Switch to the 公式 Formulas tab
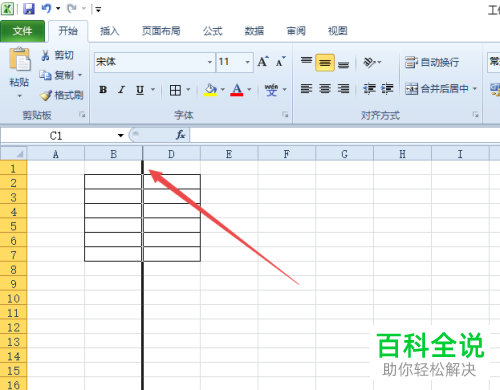Viewport: 500px width, 390px height. [x=213, y=31]
